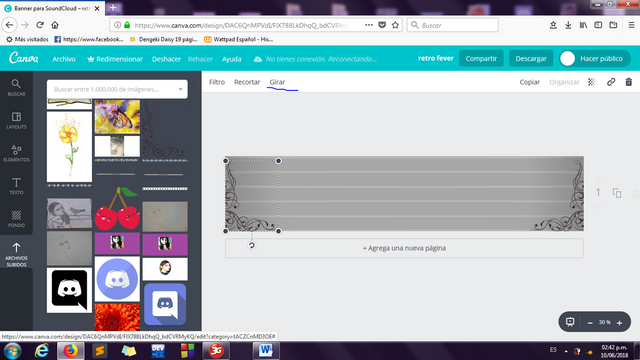Click the Copiar button
Viewport: 640px width, 360px height.
pyautogui.click(x=529, y=82)
